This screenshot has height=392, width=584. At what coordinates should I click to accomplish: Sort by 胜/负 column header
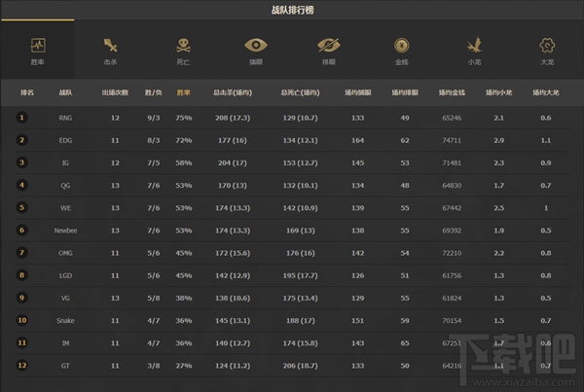click(154, 92)
